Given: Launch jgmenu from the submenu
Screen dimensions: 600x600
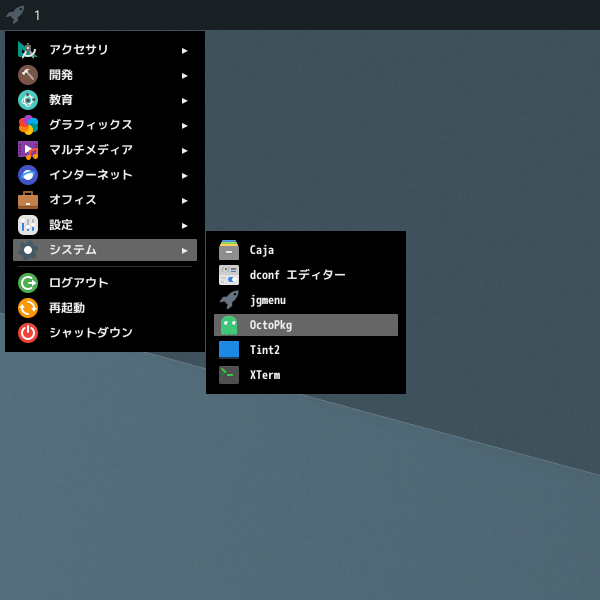Looking at the screenshot, I should coord(306,300).
